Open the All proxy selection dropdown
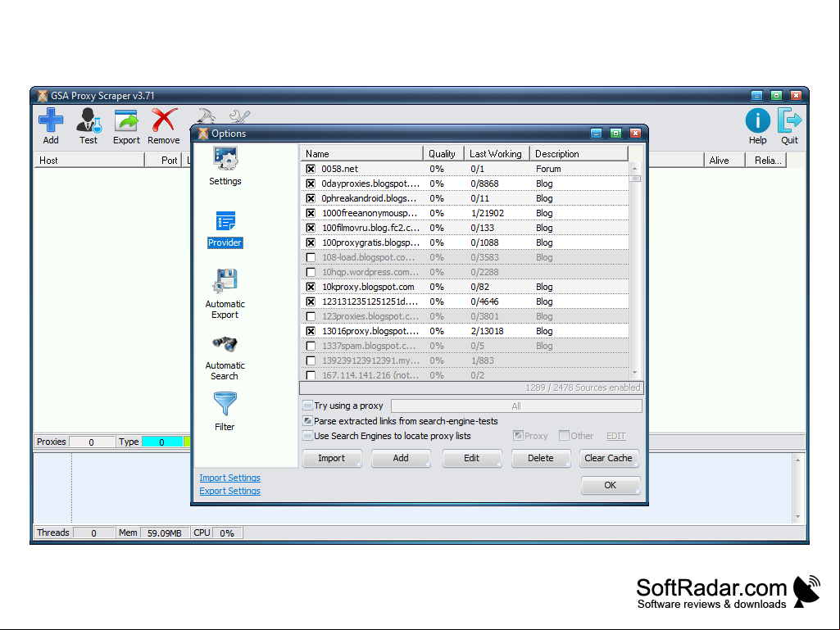Image resolution: width=840 pixels, height=630 pixels. pyautogui.click(x=516, y=406)
